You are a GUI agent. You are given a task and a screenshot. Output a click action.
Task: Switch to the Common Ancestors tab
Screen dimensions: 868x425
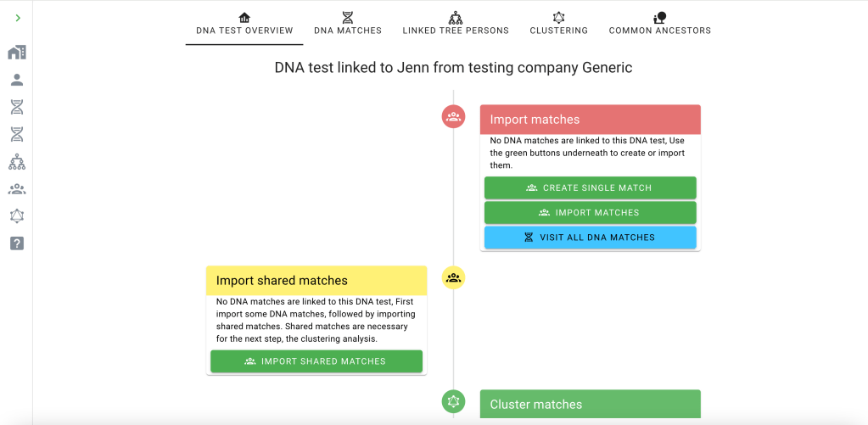point(659,24)
